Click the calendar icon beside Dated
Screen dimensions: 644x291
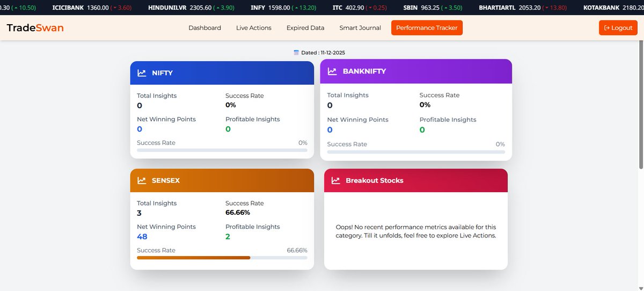point(296,53)
